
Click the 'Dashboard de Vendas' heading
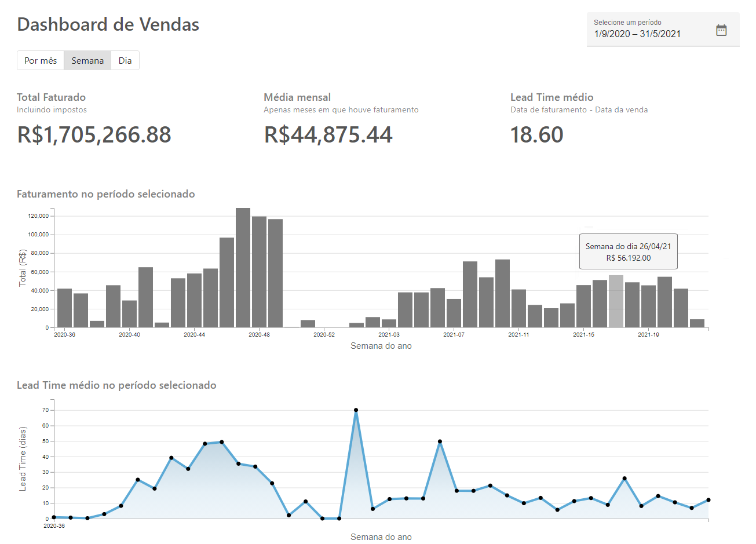(x=108, y=24)
